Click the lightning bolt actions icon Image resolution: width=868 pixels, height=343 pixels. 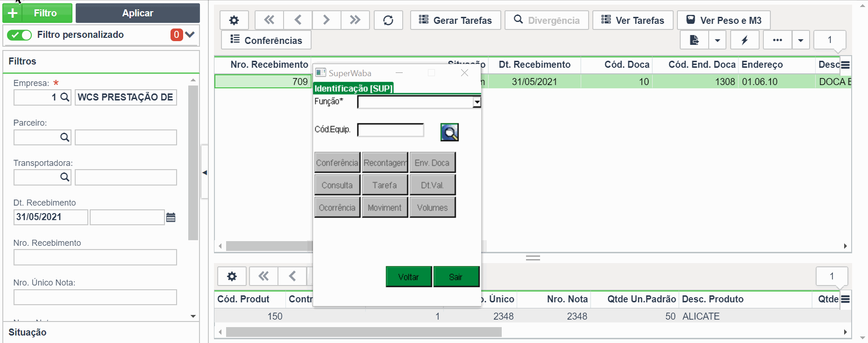(745, 40)
